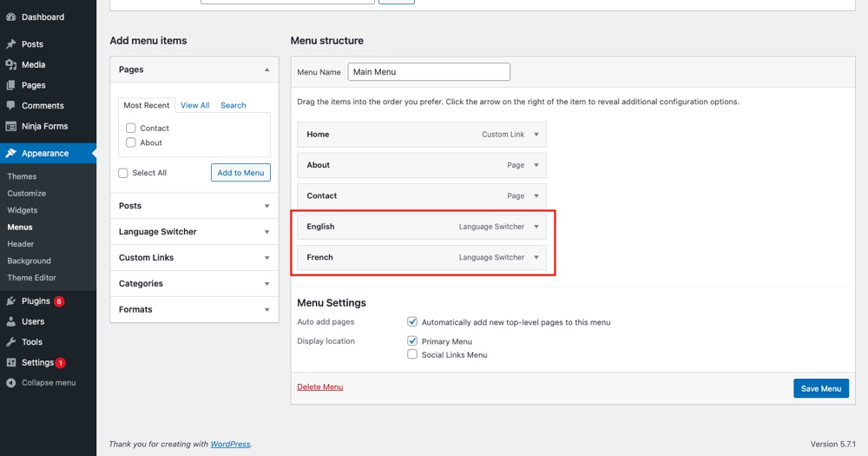Click the Plugins plug icon
Viewport: 868px width, 456px height.
pyautogui.click(x=10, y=301)
